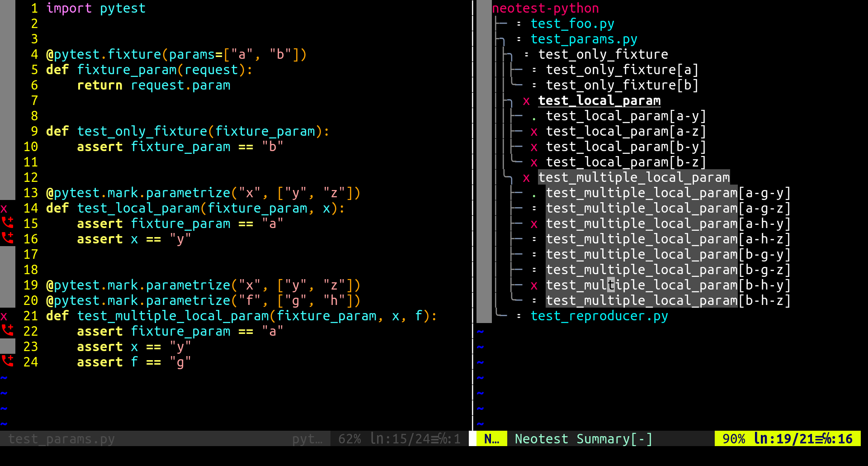
Task: Click failed status icon of test_multiple_local_param[b-h-y]
Action: [x=534, y=286]
